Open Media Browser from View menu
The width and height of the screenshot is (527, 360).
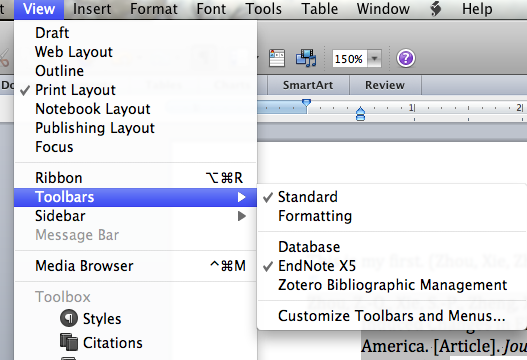pos(135,266)
